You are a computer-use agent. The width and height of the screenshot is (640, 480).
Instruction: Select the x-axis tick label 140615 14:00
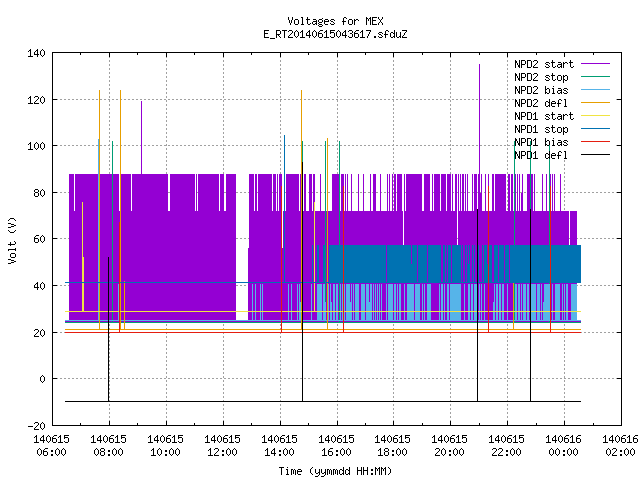tap(280, 446)
